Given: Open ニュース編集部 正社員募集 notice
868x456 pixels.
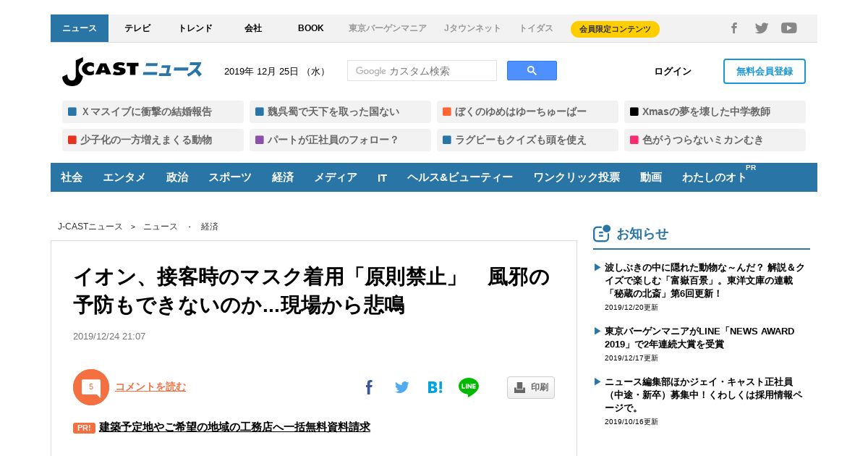Looking at the screenshot, I should [x=704, y=394].
